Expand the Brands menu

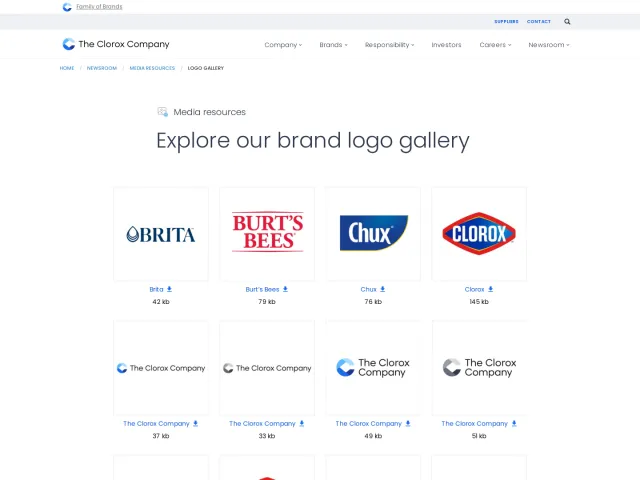(333, 45)
